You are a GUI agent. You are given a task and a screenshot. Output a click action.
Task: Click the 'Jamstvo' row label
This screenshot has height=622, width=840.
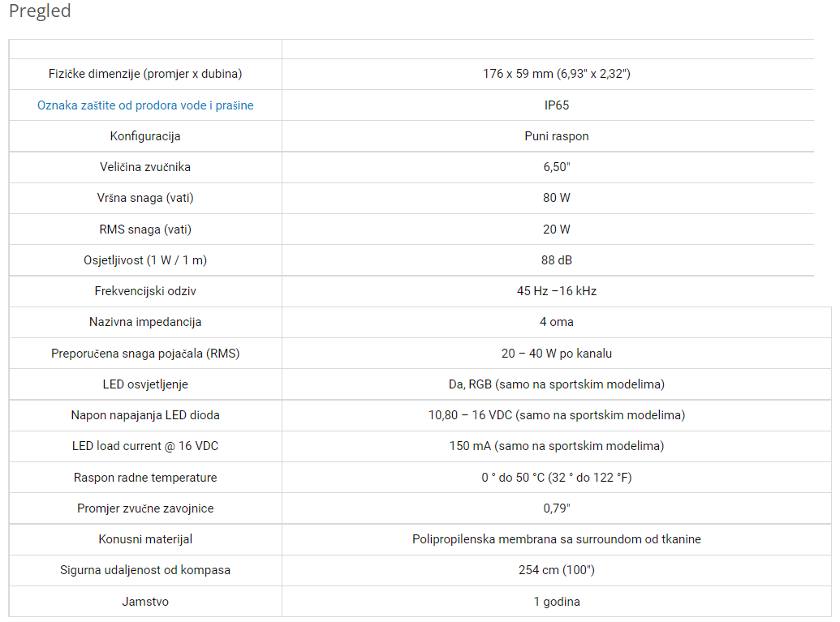(145, 603)
